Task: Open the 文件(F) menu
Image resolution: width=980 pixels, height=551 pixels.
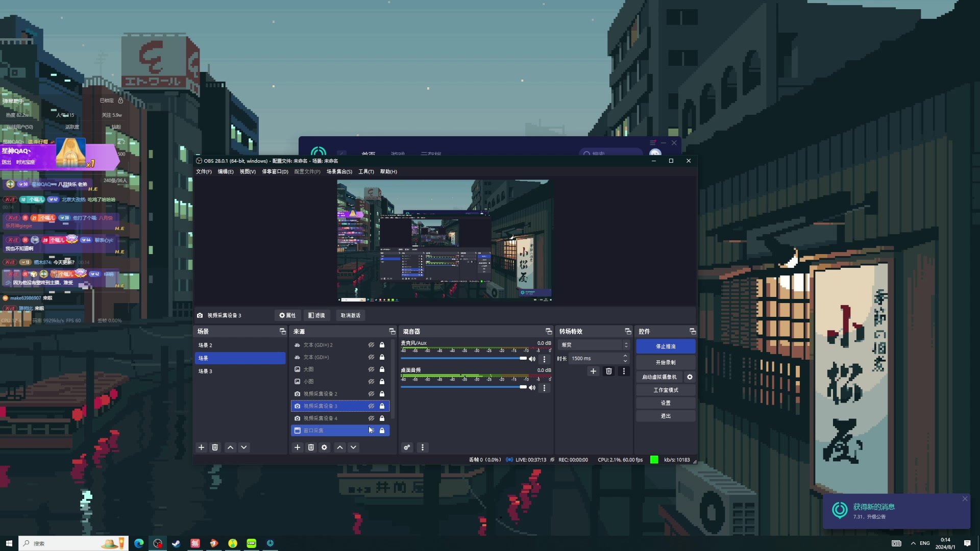Action: pyautogui.click(x=204, y=172)
